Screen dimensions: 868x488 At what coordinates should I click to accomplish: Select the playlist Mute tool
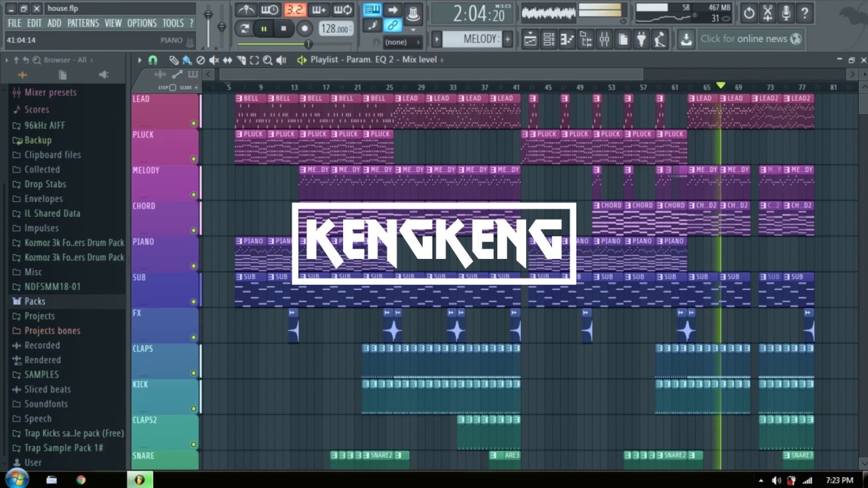(214, 60)
